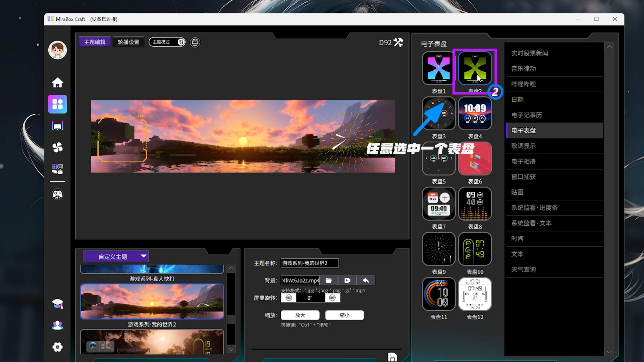Switch to the 主题编辑 tab
This screenshot has height=362, width=644.
(95, 42)
